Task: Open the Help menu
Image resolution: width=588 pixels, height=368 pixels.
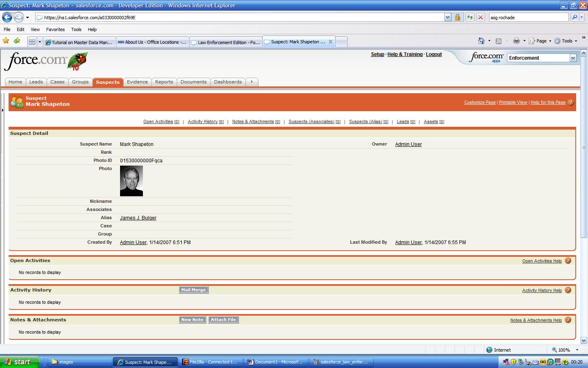Action: 92,29
